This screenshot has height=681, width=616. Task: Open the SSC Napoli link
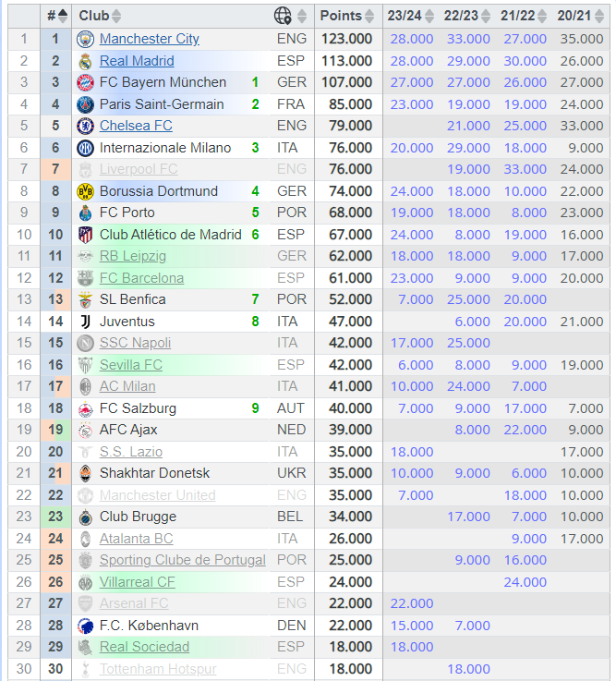pyautogui.click(x=135, y=343)
